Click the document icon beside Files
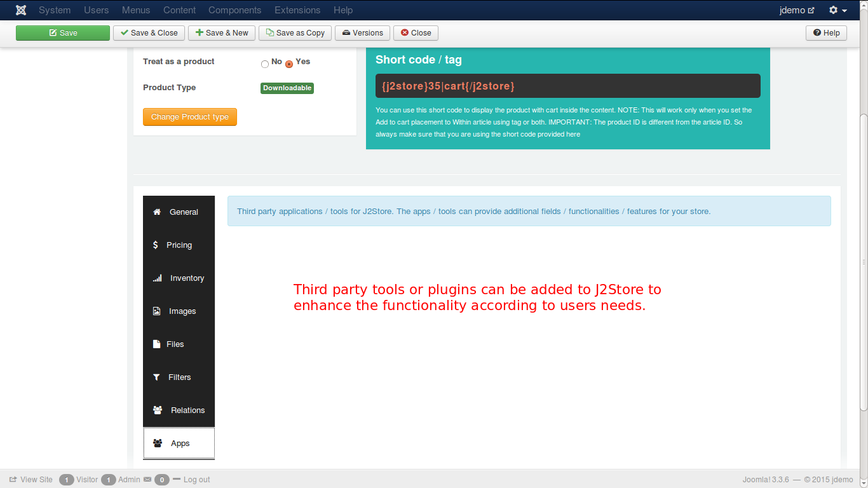Screen dimensions: 868x488 [x=156, y=344]
